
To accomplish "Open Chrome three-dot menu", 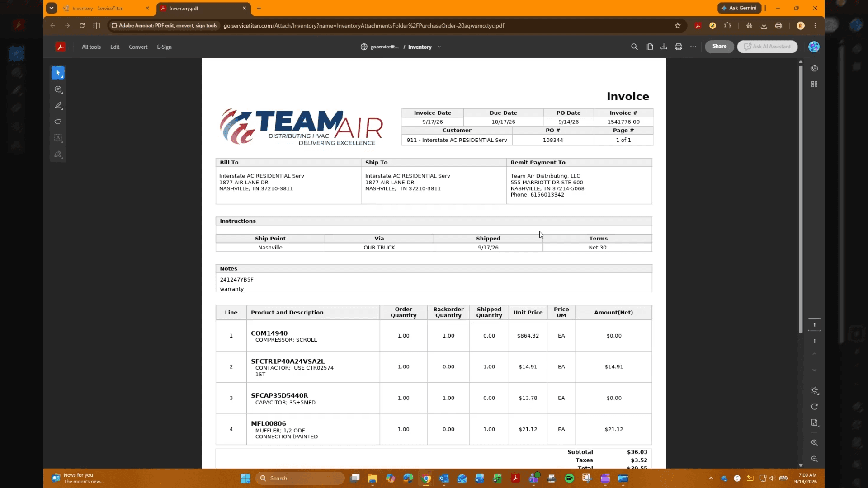I will coord(815,26).
